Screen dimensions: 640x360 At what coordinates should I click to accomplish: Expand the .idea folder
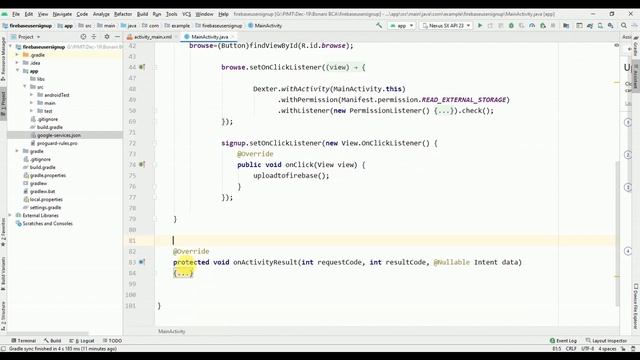(x=17, y=63)
